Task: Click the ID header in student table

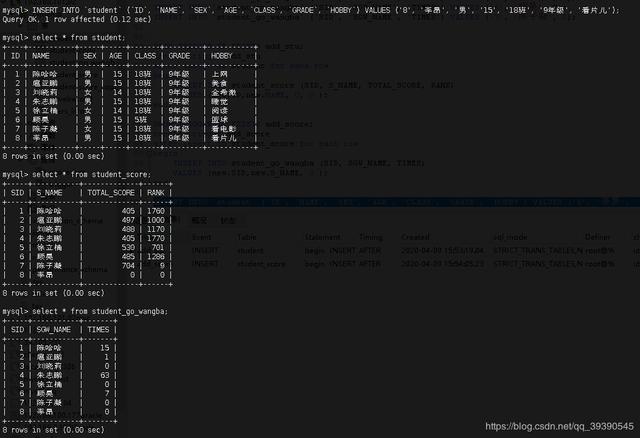Action: (x=16, y=56)
